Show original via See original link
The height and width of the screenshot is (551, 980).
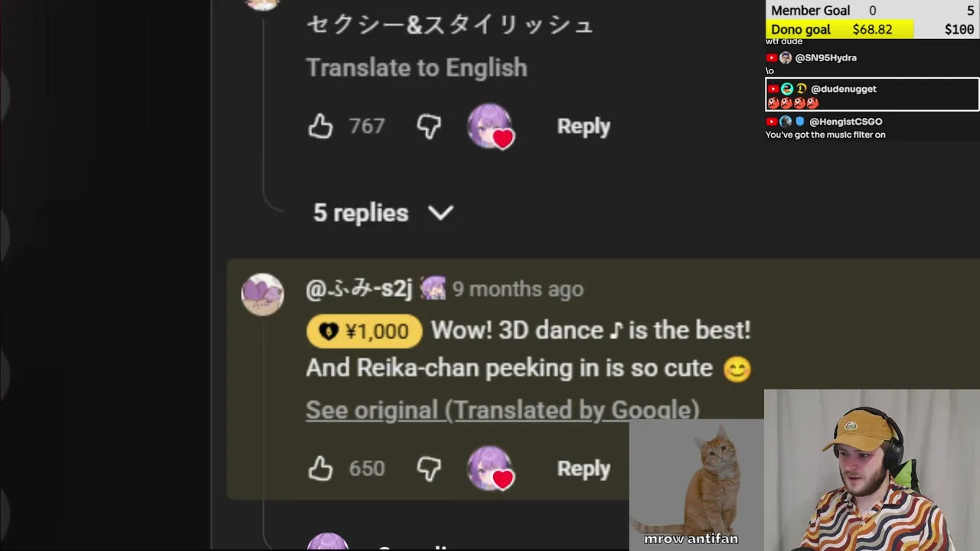[502, 410]
